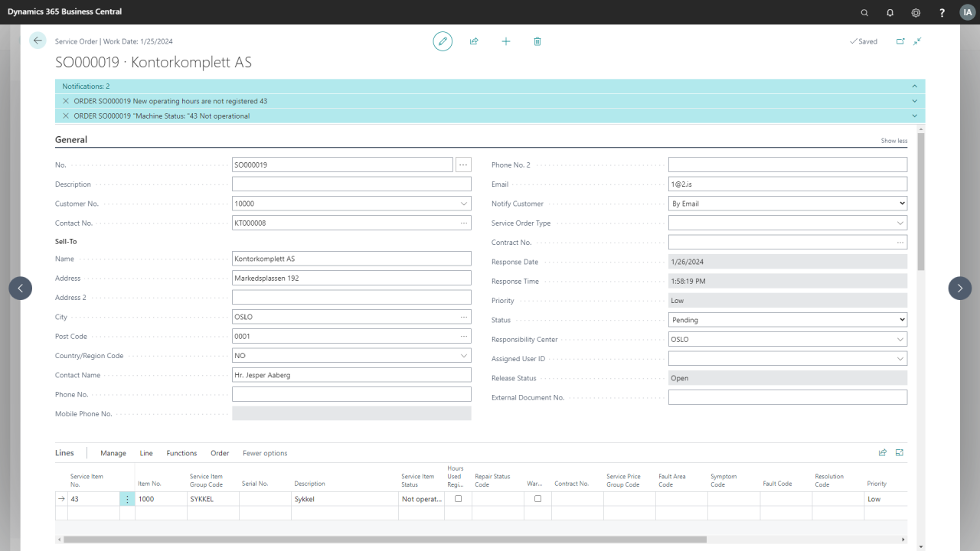The width and height of the screenshot is (980, 551).
Task: Click the Phone No. 2 field
Action: point(788,165)
